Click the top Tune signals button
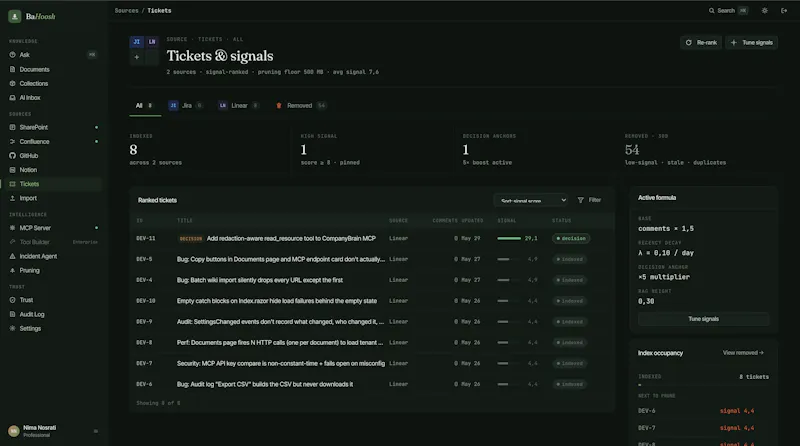Viewport: 800px width, 446px height. (752, 42)
